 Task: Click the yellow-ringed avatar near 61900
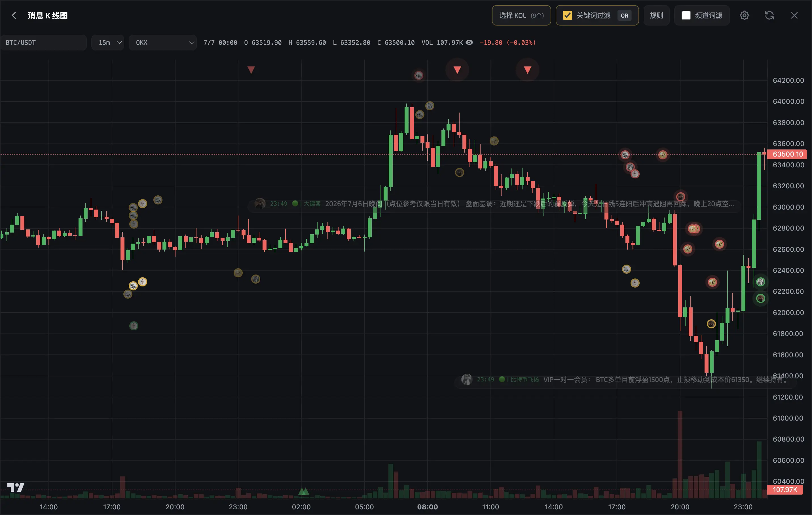coord(711,324)
